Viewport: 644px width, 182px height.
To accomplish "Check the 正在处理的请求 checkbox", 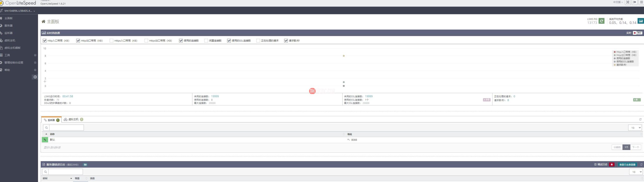I will [x=258, y=41].
